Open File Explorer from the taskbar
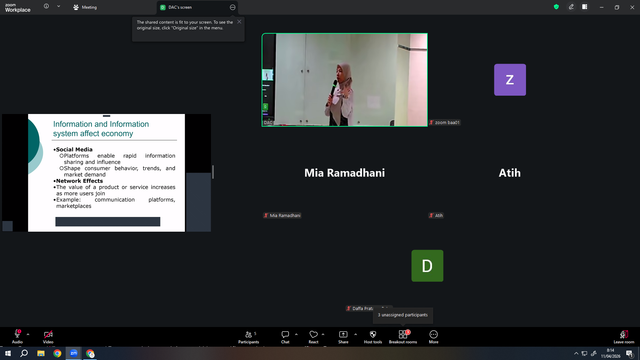This screenshot has height=360, width=640. (41, 353)
